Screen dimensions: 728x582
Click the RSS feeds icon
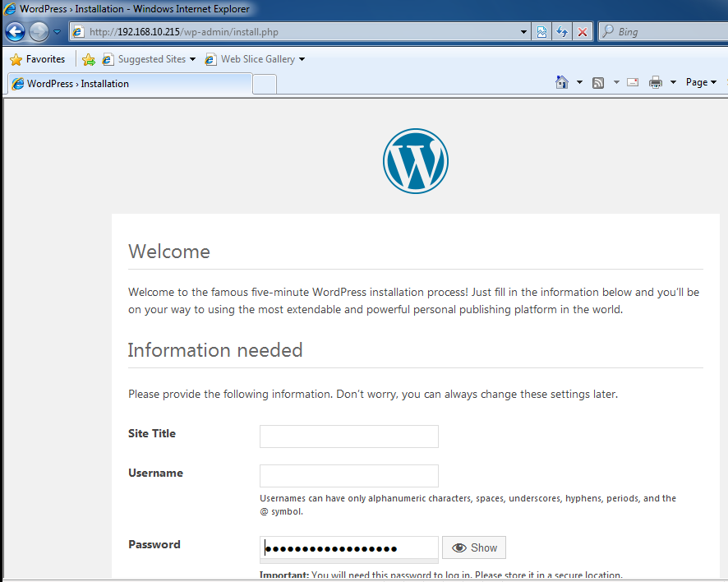598,83
